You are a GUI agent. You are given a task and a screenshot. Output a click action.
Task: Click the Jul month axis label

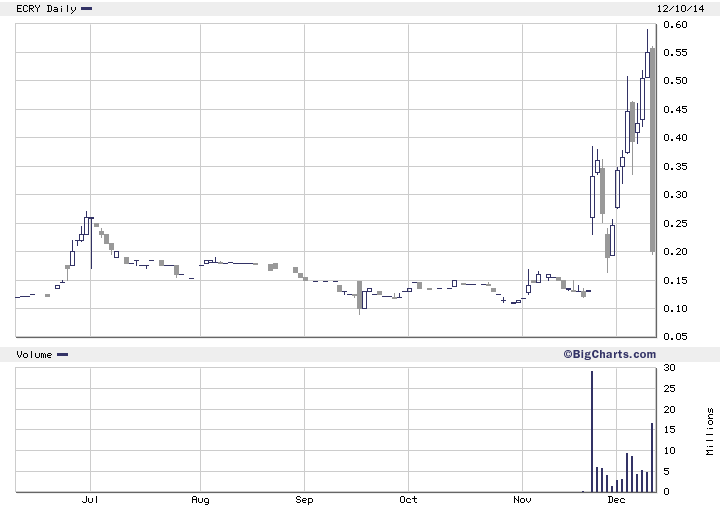pyautogui.click(x=90, y=499)
